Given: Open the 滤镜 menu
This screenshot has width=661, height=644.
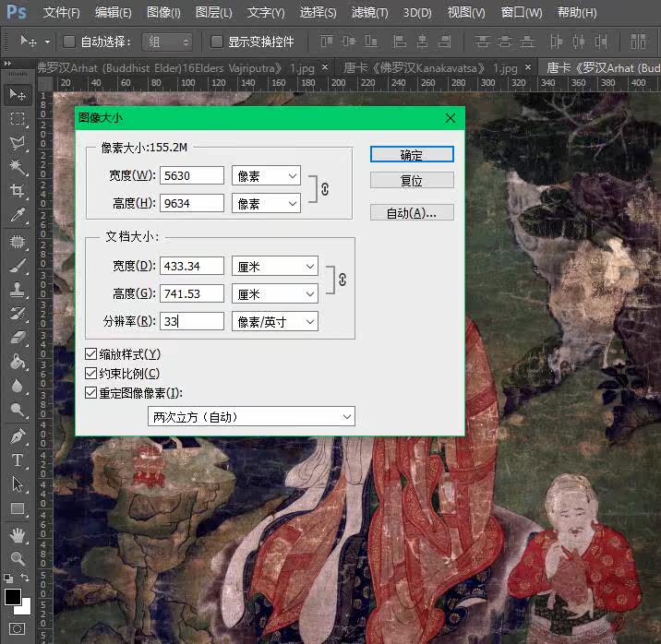Looking at the screenshot, I should [369, 12].
